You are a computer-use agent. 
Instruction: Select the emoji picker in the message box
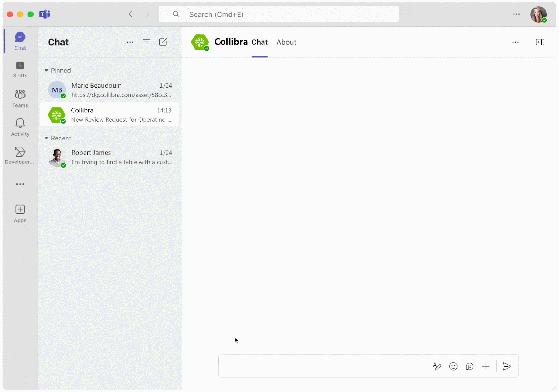point(453,366)
